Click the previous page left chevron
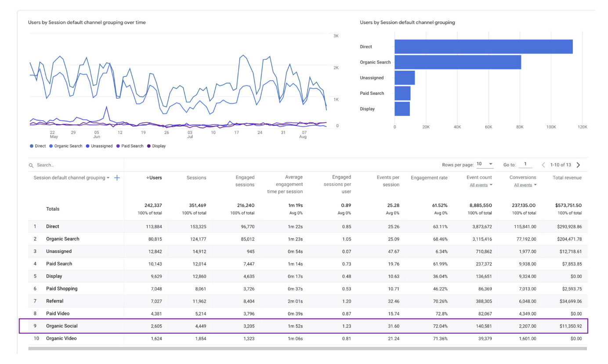Viewport: 608px width, 364px height. (x=543, y=165)
